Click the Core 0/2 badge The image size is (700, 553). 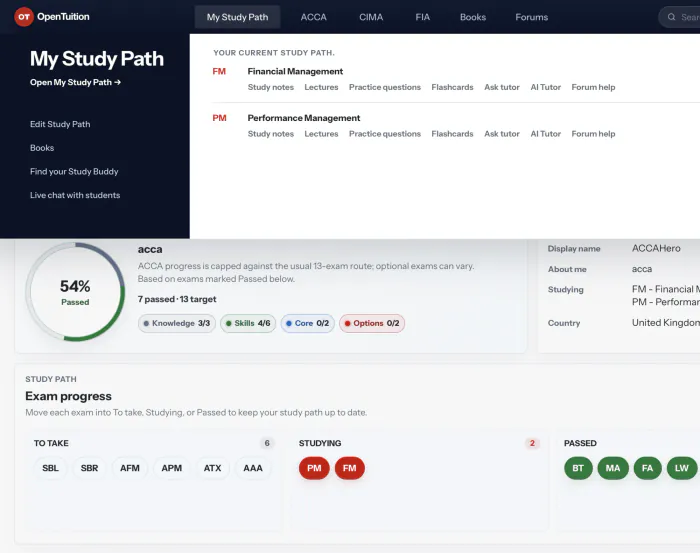[308, 323]
